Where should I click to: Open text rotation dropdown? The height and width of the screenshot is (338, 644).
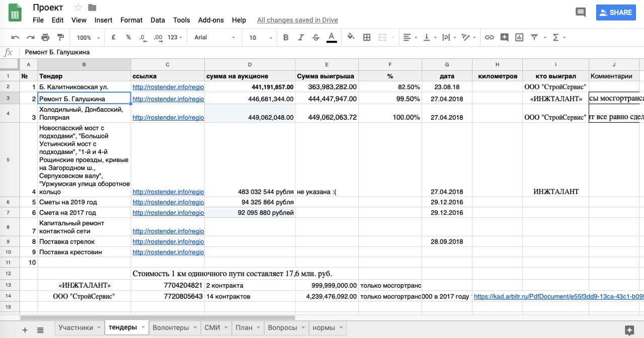469,37
